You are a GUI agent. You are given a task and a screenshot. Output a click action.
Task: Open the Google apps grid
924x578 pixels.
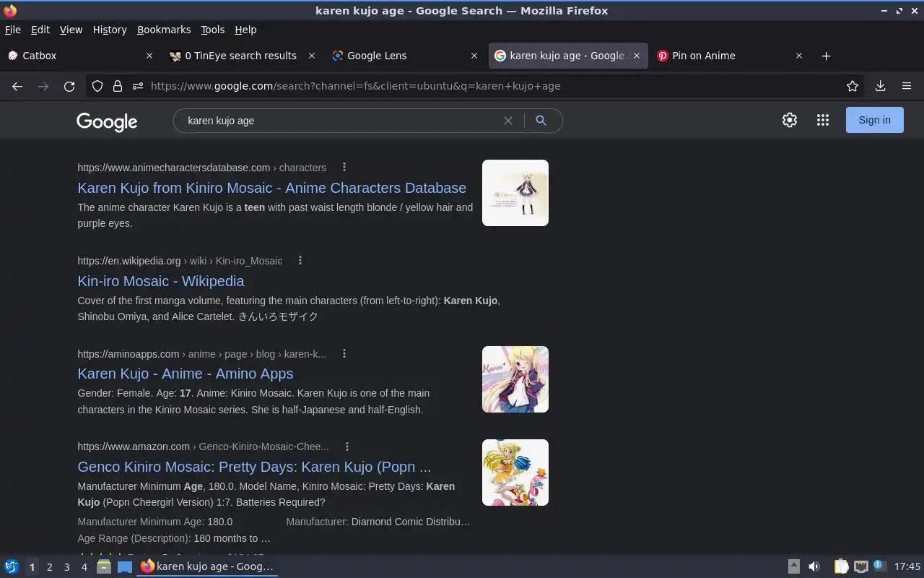point(823,120)
